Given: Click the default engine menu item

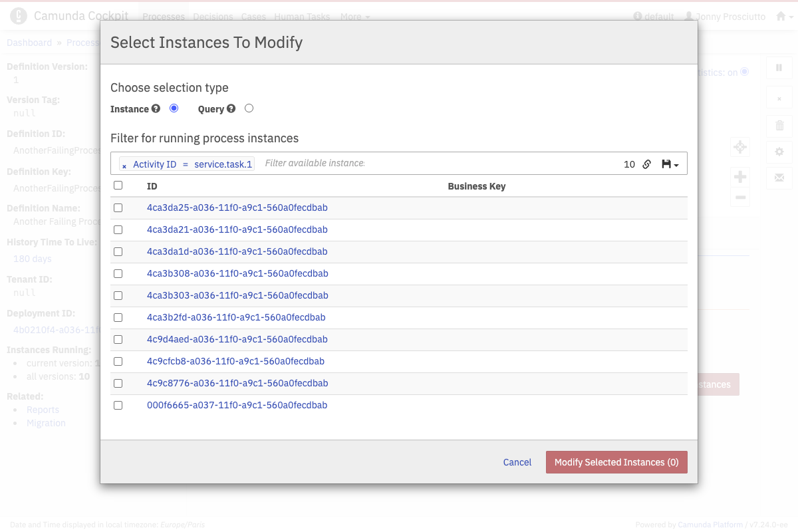Looking at the screenshot, I should pyautogui.click(x=654, y=17).
